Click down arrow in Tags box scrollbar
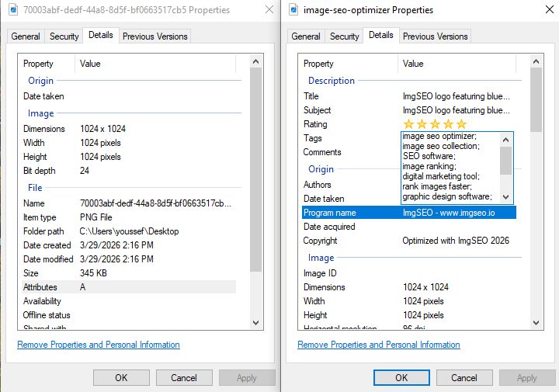The height and width of the screenshot is (392, 559). point(505,196)
